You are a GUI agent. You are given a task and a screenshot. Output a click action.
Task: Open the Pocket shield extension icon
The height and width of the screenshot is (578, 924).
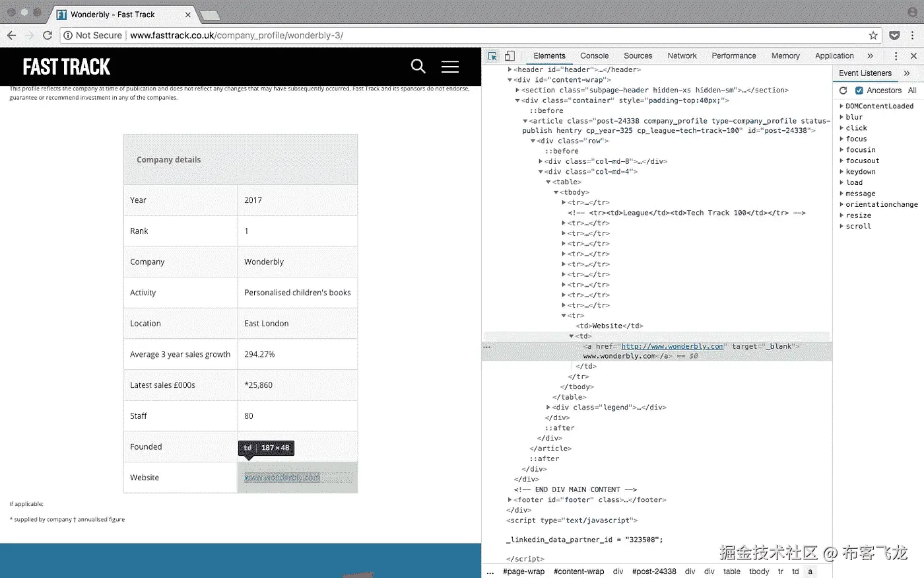click(894, 35)
